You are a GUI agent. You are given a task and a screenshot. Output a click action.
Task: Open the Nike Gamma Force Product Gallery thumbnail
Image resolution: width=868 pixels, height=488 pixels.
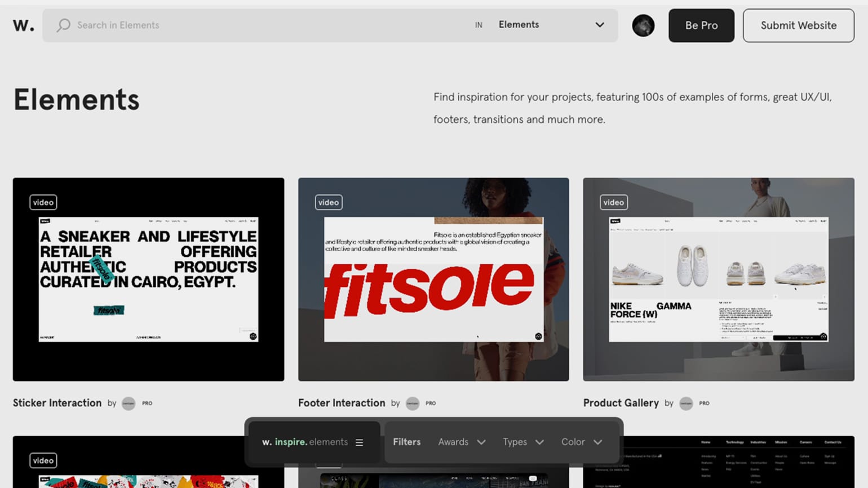pos(719,280)
